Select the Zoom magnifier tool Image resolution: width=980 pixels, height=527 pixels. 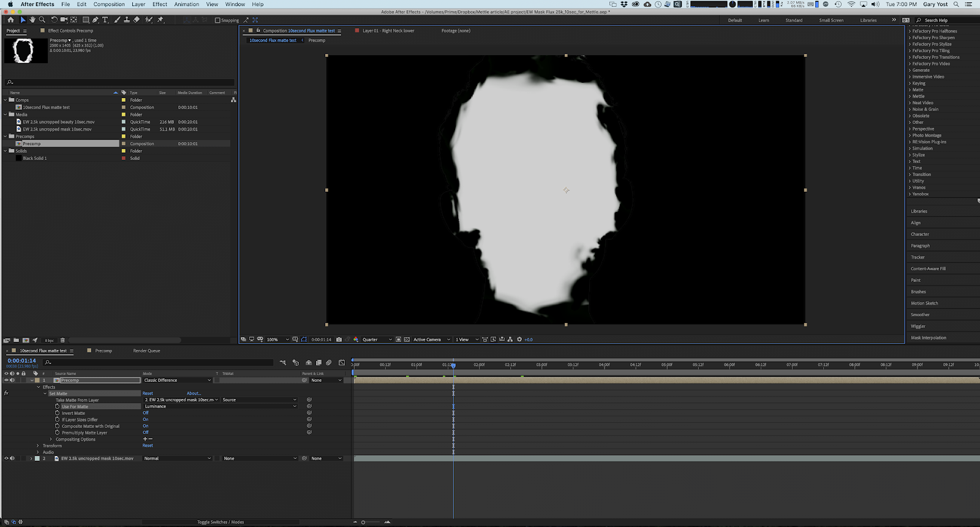pyautogui.click(x=42, y=20)
